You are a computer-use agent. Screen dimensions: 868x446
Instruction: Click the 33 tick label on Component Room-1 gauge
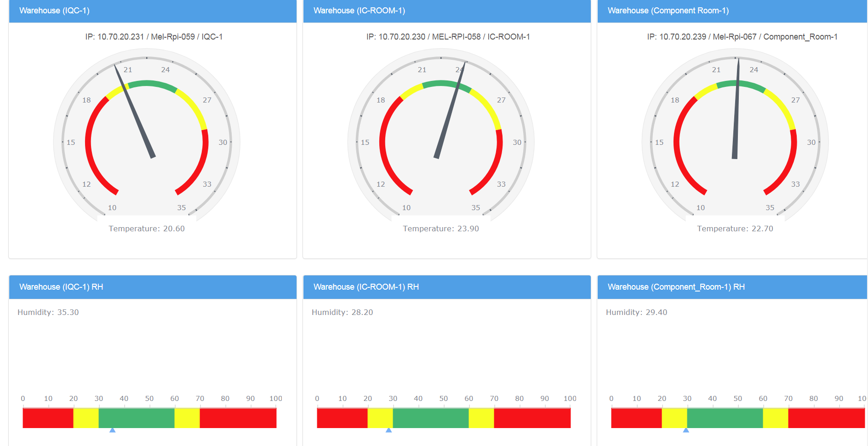795,184
